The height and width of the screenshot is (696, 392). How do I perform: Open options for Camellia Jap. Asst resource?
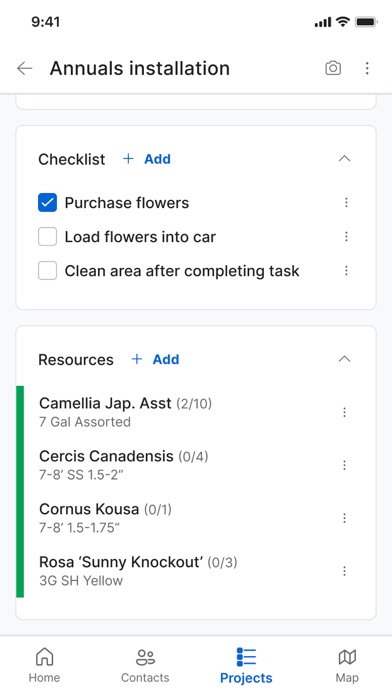point(344,412)
